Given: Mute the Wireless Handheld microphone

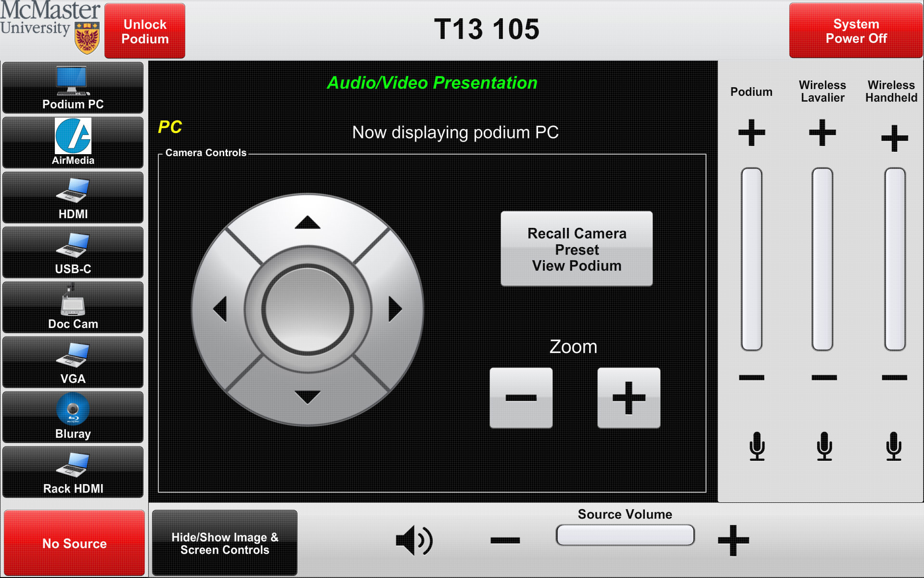Looking at the screenshot, I should point(894,446).
